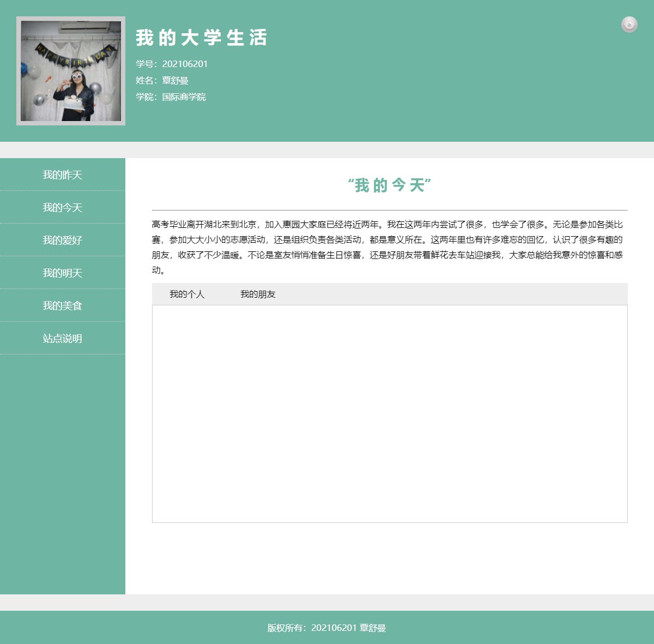Viewport: 654px width, 644px height.
Task: Select 我的今天 in the sidebar
Action: (63, 208)
